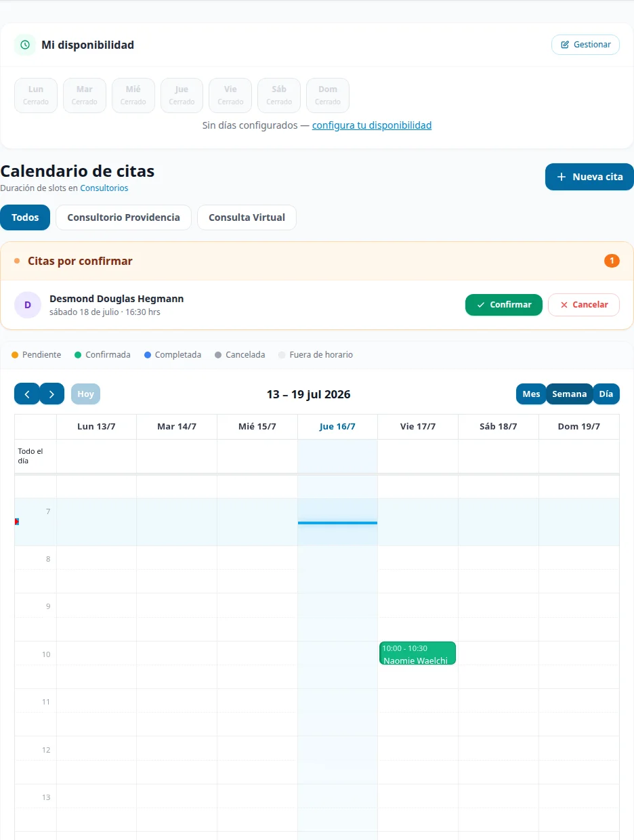Click the Cancelada legend dot
This screenshot has height=840, width=634.
218,355
